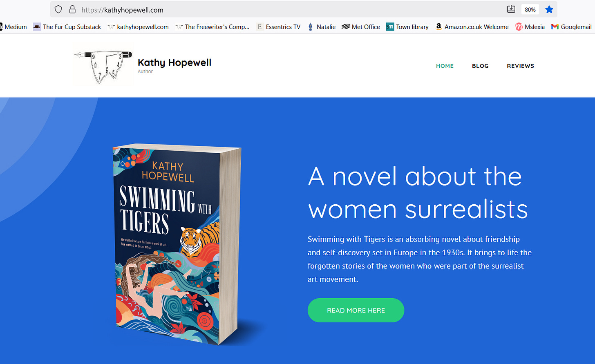The image size is (595, 364).
Task: Go to the REVIEWS menu item
Action: 520,66
